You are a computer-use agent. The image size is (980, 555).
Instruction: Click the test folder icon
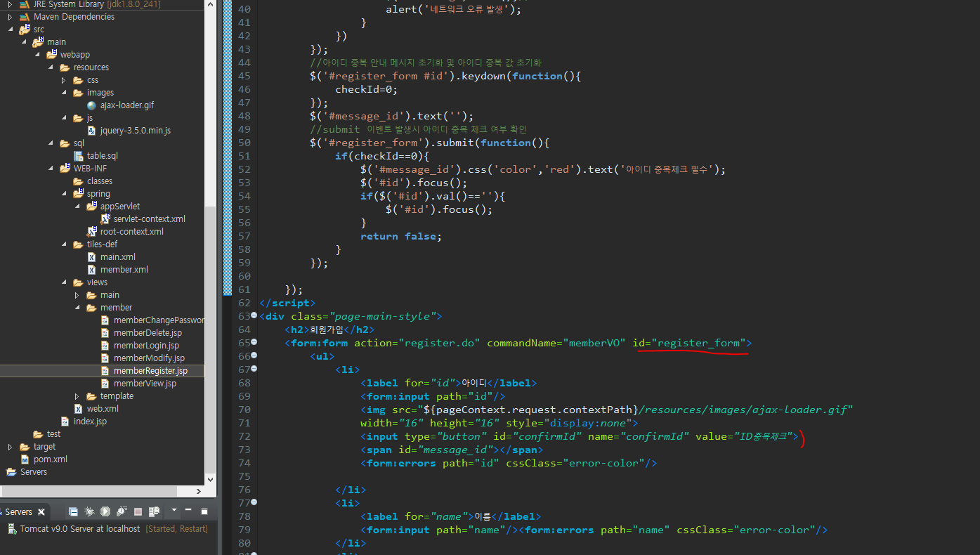coord(38,434)
